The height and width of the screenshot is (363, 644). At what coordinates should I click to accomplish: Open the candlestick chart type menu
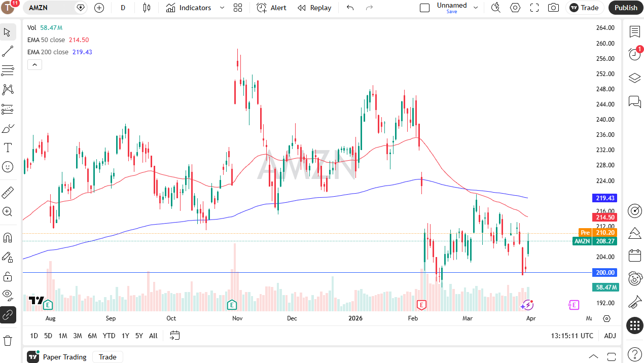147,8
